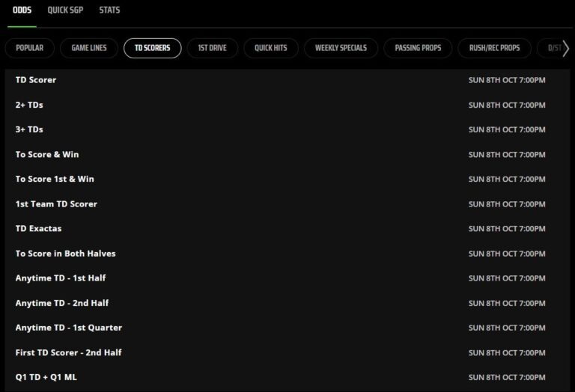Expand the 3+ TDs market row
This screenshot has height=392, width=575.
(29, 129)
